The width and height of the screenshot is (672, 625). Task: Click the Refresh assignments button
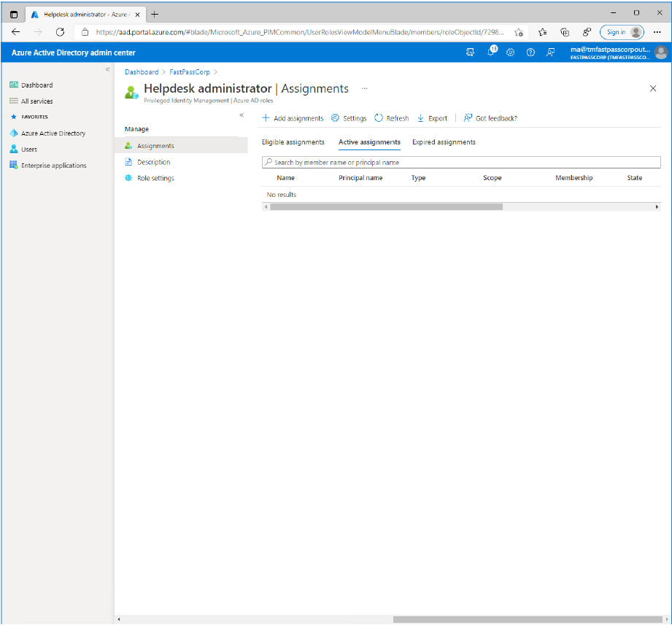pos(391,118)
